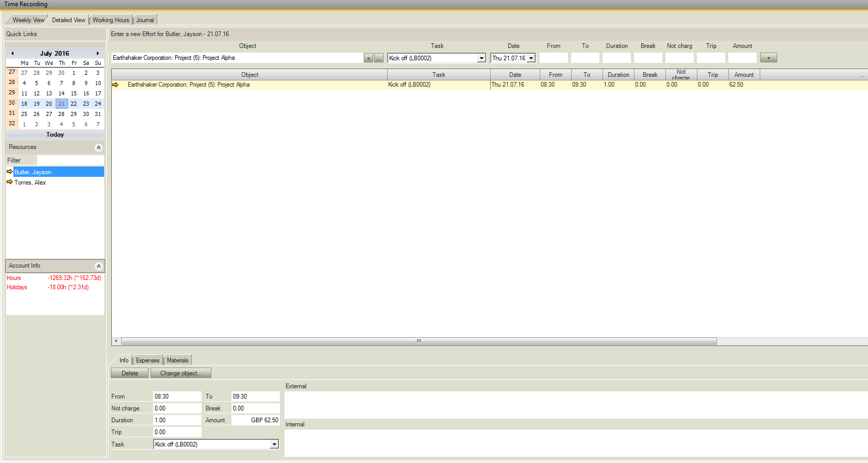Collapse the Resources panel
This screenshot has width=868, height=463.
[x=98, y=147]
